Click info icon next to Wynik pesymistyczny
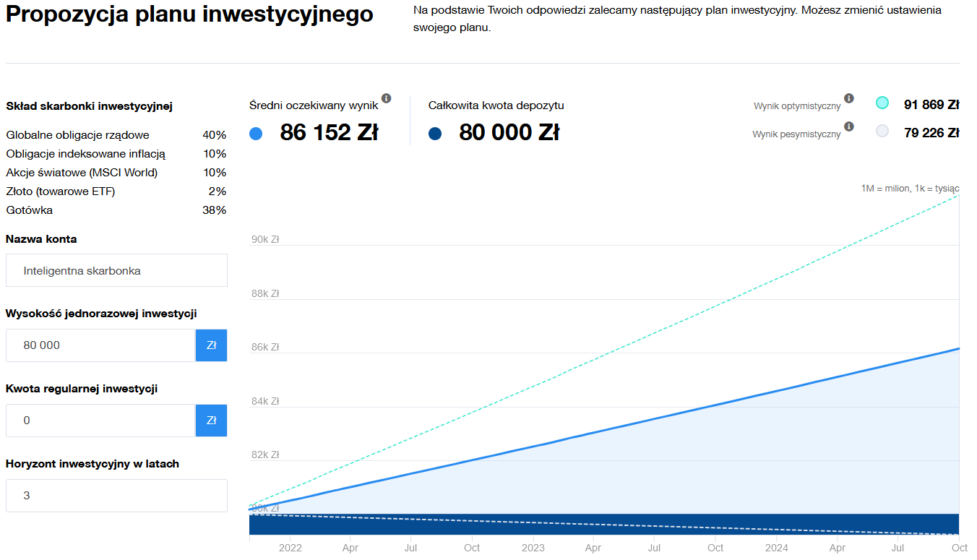The image size is (977, 560). [849, 126]
